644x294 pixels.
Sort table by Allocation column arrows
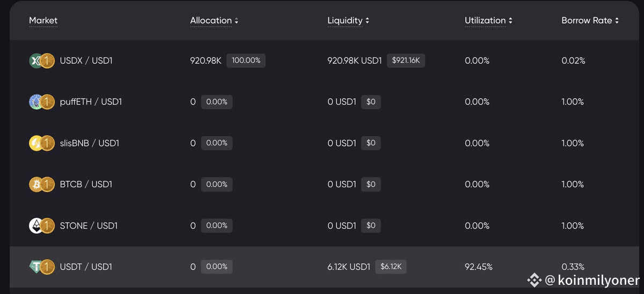pos(237,21)
